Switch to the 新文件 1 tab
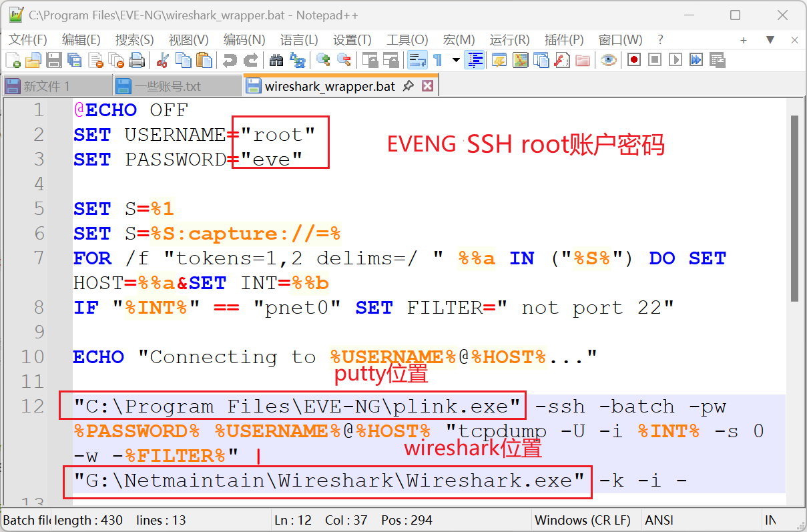The height and width of the screenshot is (532, 807). [57, 86]
